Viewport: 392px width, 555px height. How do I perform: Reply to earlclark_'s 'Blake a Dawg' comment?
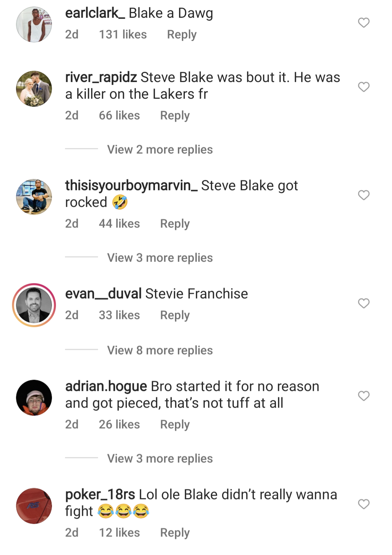pos(181,35)
